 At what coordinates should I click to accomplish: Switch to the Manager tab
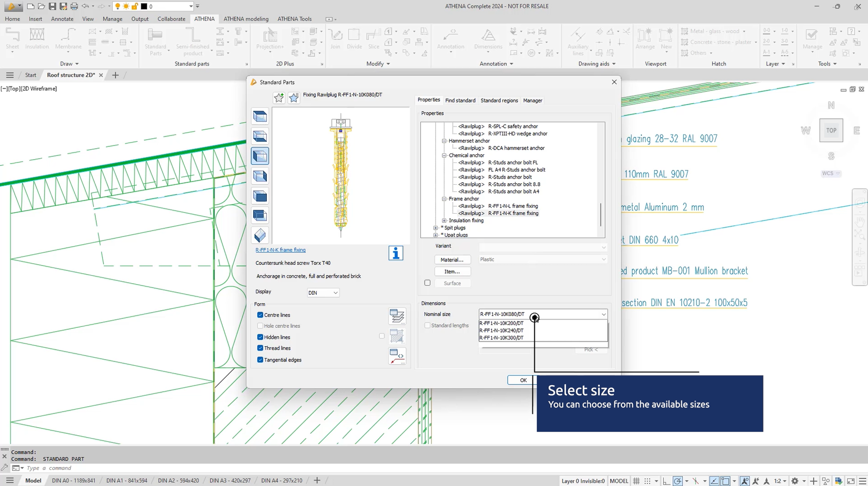(532, 100)
